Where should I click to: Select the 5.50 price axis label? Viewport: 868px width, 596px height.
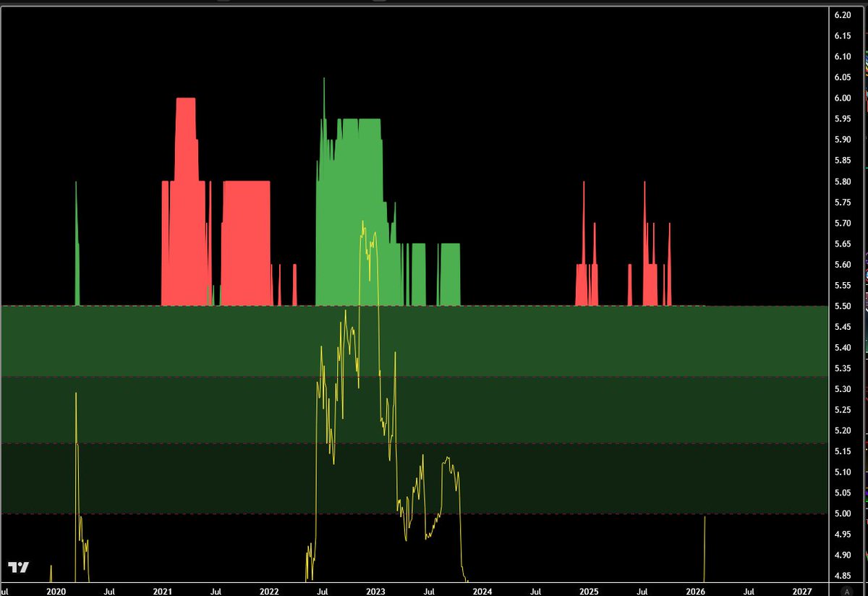point(841,306)
